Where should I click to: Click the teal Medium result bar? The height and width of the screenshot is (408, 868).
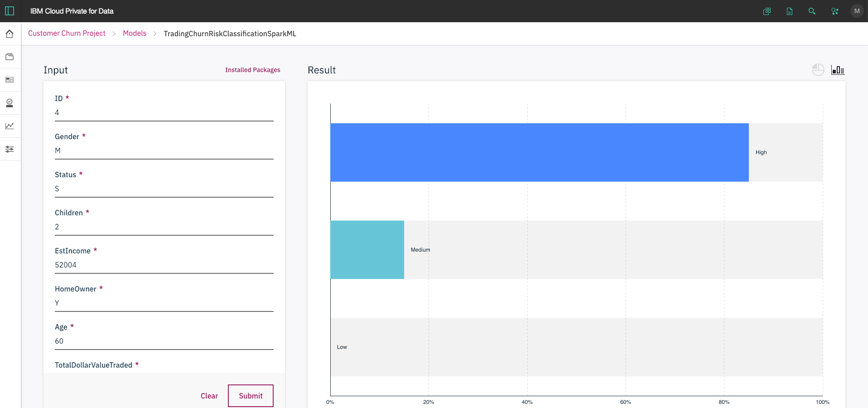367,250
